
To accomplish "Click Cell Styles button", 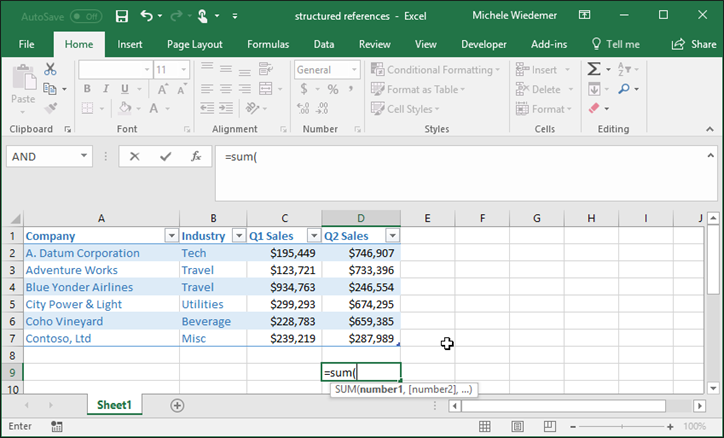I will click(x=405, y=109).
